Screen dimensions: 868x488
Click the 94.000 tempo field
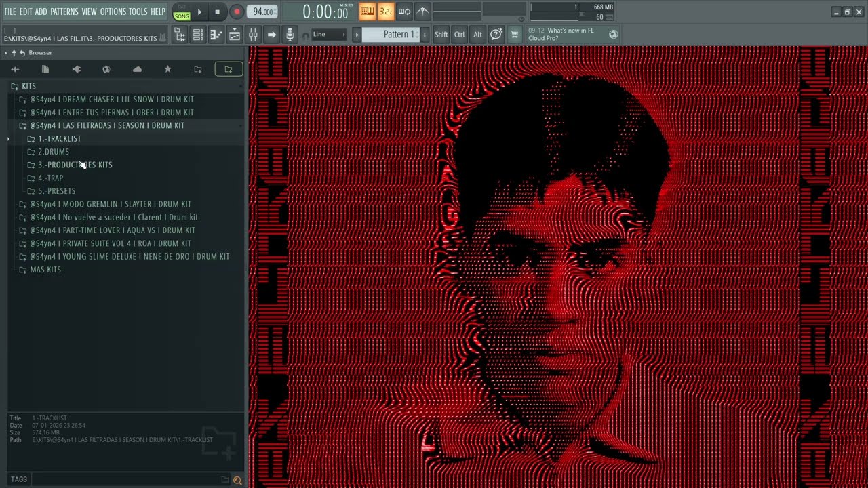coord(262,12)
